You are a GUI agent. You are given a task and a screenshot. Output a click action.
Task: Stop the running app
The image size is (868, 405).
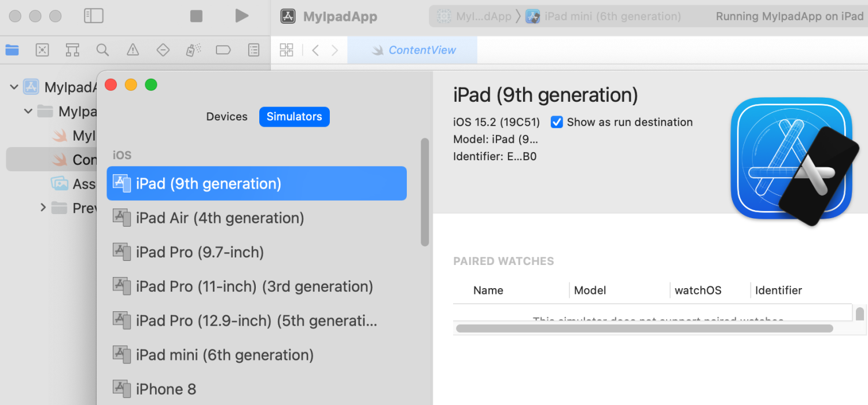(x=196, y=16)
